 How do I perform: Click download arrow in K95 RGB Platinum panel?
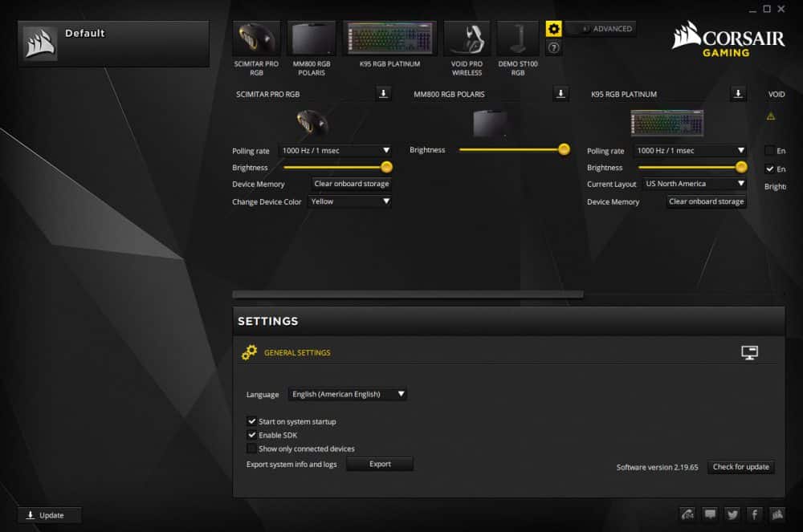[738, 94]
